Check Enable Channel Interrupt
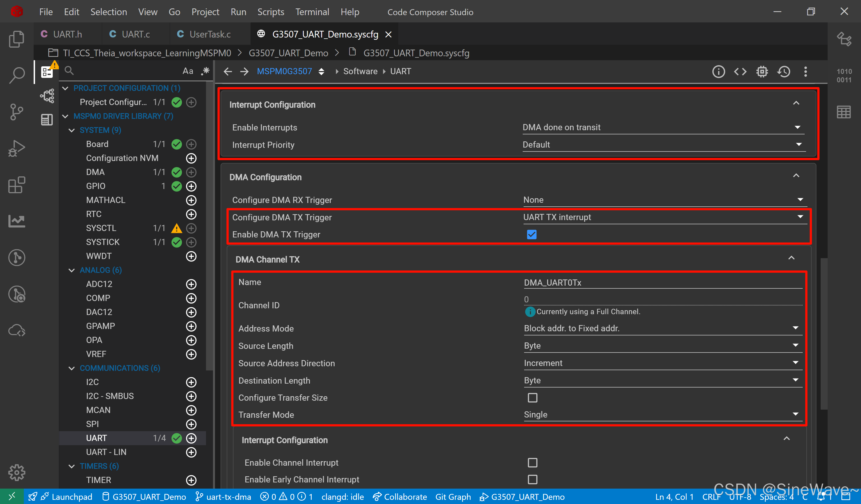This screenshot has height=504, width=861. (x=533, y=463)
